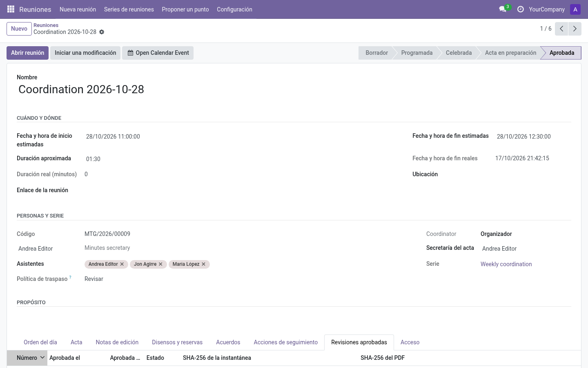Open the Configuración menu
The image size is (588, 368).
click(234, 9)
